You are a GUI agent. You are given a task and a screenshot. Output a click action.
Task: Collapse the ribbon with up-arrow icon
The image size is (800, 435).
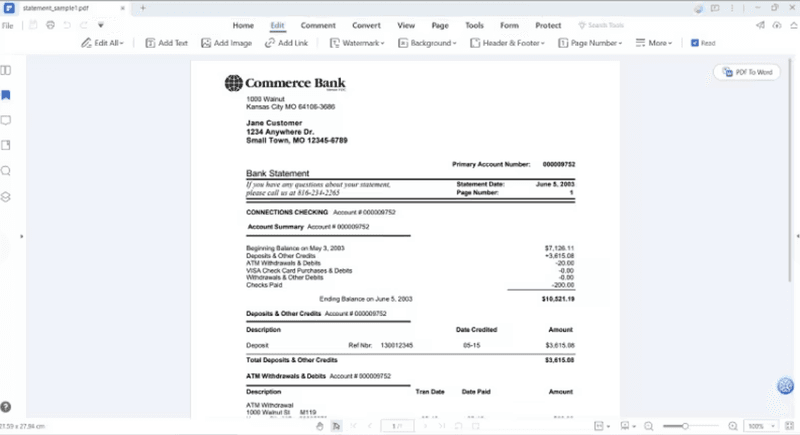(794, 25)
